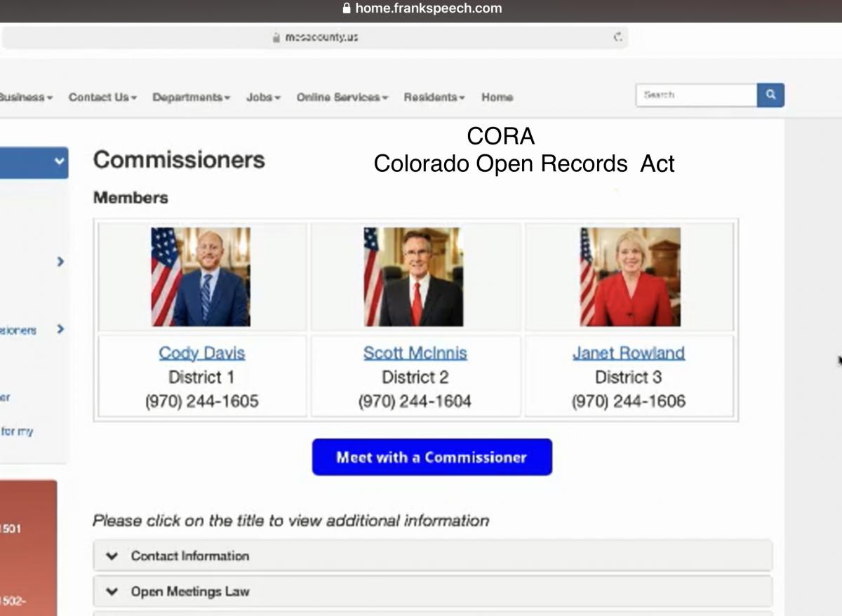Viewport: 842px width, 616px height.
Task: Click the reload icon in address bar
Action: [617, 37]
